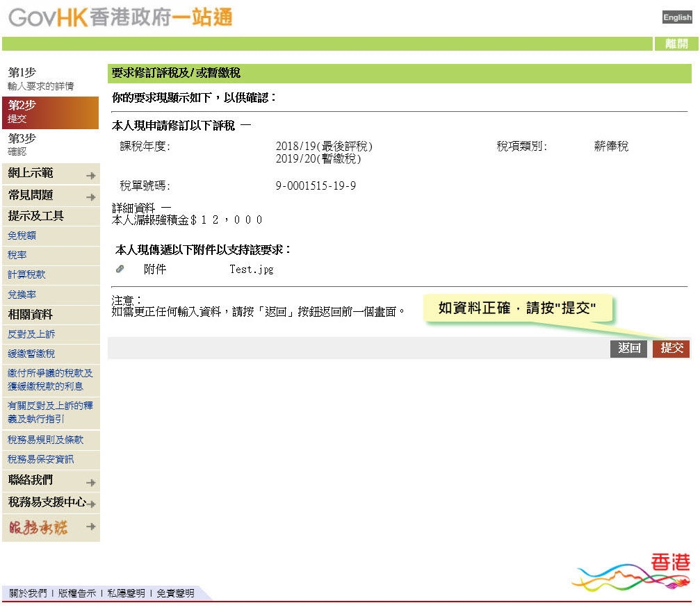Viewport: 700px width, 612px height.
Task: Open the 稅務易規則及條款 link
Action: (46, 440)
